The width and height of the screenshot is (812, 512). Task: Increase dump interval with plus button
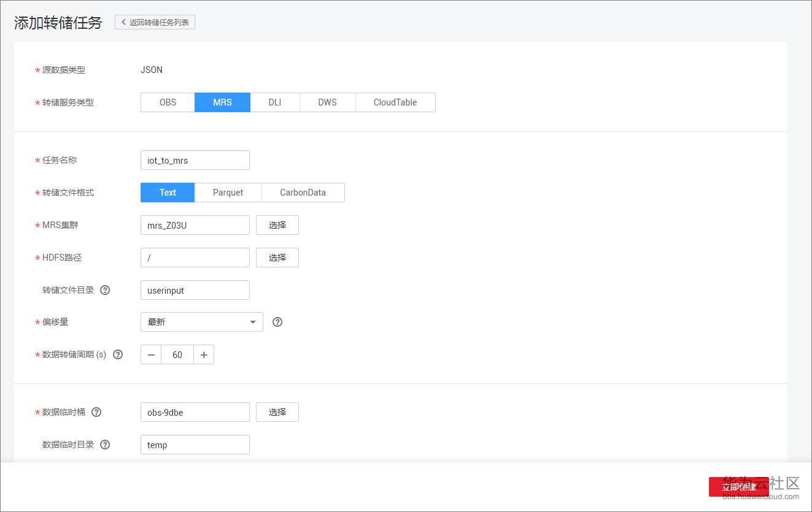coord(204,355)
